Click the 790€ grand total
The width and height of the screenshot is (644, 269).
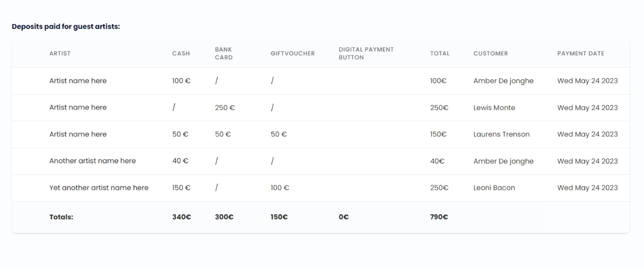(439, 217)
